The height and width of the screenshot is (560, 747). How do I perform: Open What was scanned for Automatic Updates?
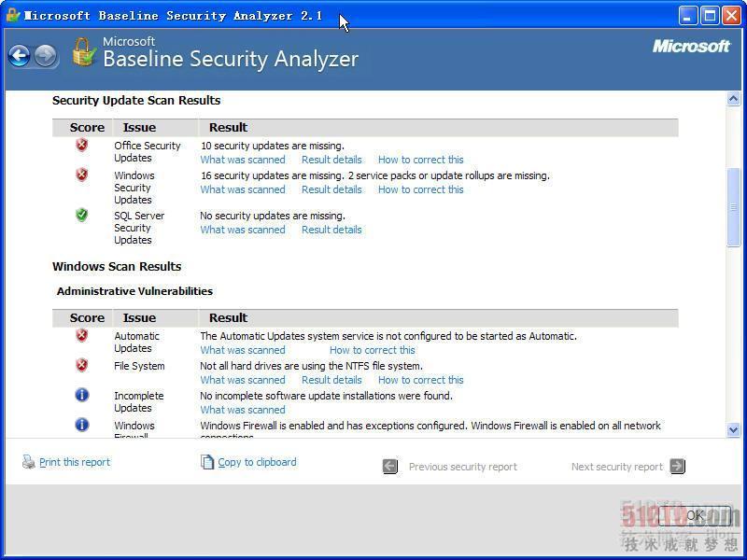pos(243,350)
